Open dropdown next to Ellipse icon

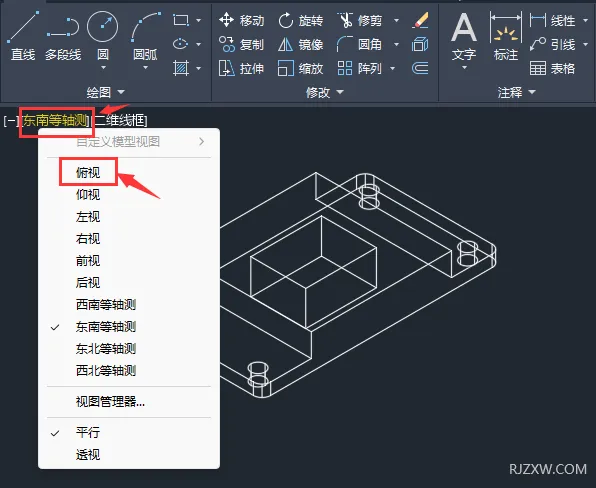(x=198, y=44)
